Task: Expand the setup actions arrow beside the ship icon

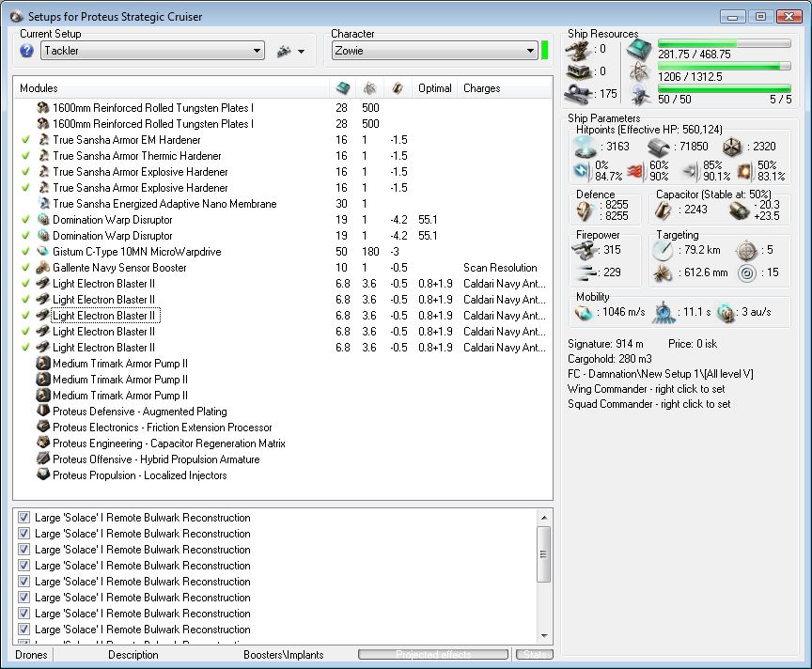Action: [301, 52]
